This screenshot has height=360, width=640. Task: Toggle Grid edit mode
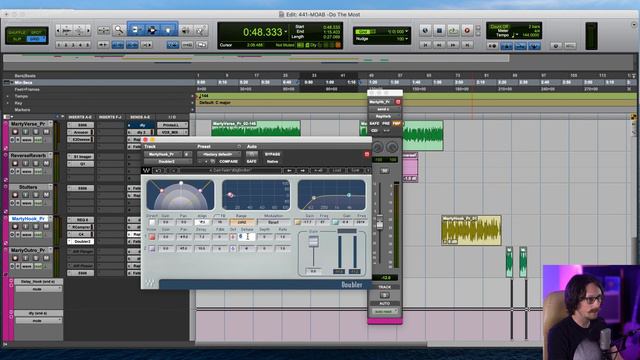point(36,39)
